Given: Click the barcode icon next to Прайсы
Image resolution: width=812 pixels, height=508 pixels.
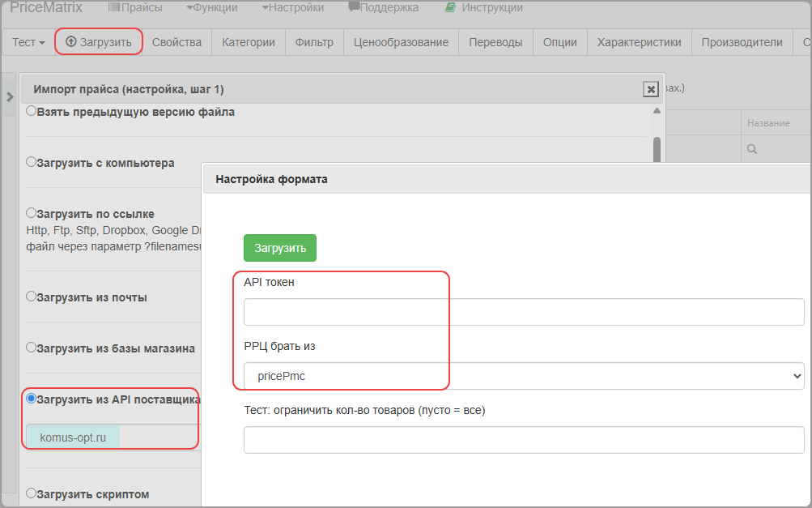Looking at the screenshot, I should pyautogui.click(x=114, y=7).
